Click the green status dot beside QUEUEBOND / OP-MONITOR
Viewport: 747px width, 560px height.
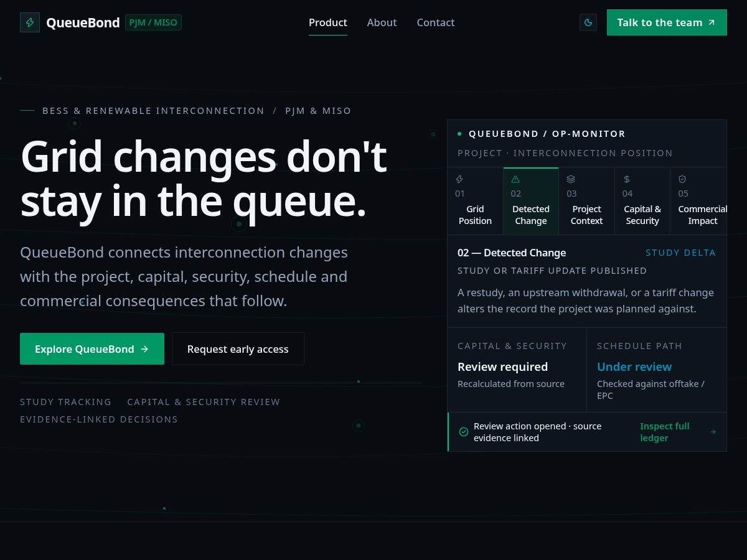[x=459, y=134]
